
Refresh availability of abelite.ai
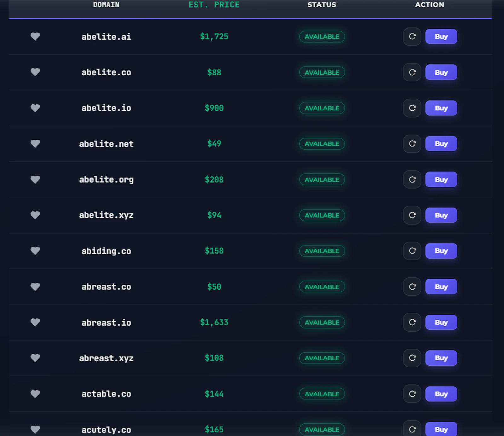(x=412, y=37)
